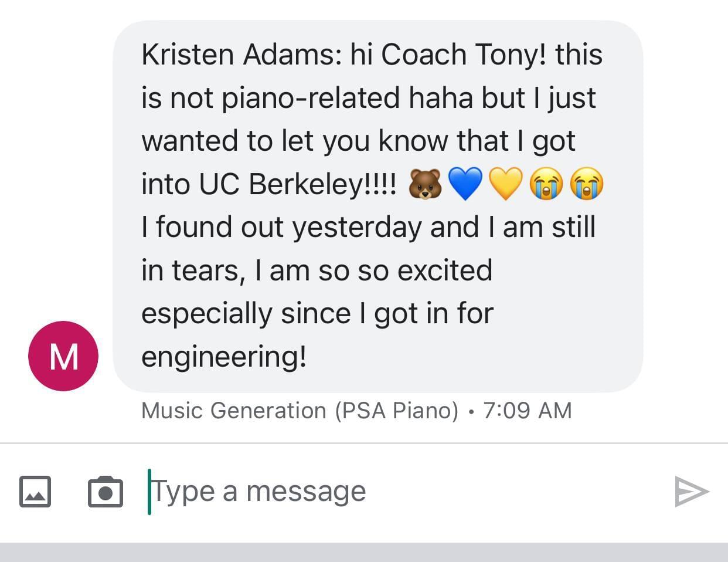Click the blue heart emoji
Screen dimensions: 728x562
(x=465, y=184)
